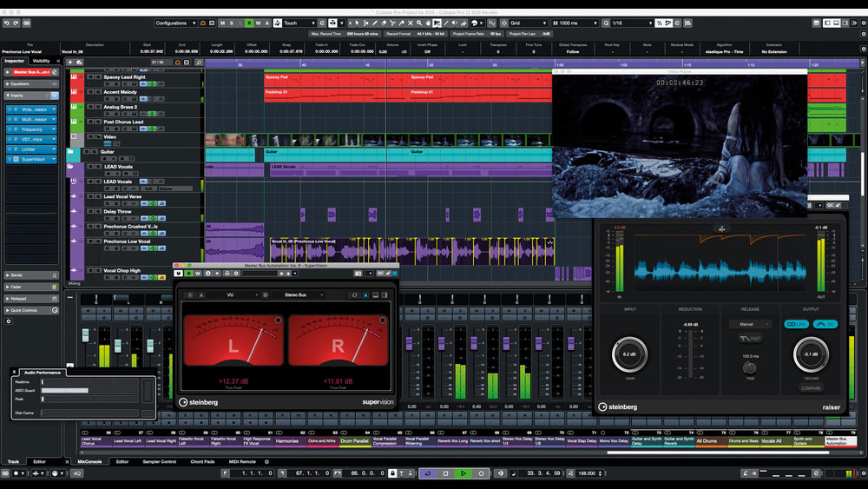868x489 pixels.
Task: Click the Play button in transport
Action: click(464, 473)
